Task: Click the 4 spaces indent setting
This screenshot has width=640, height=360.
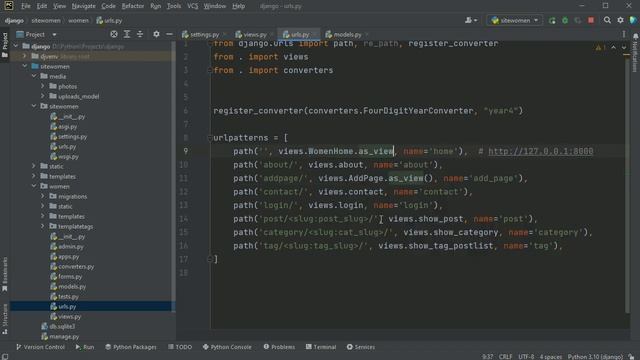Action: pyautogui.click(x=551, y=357)
